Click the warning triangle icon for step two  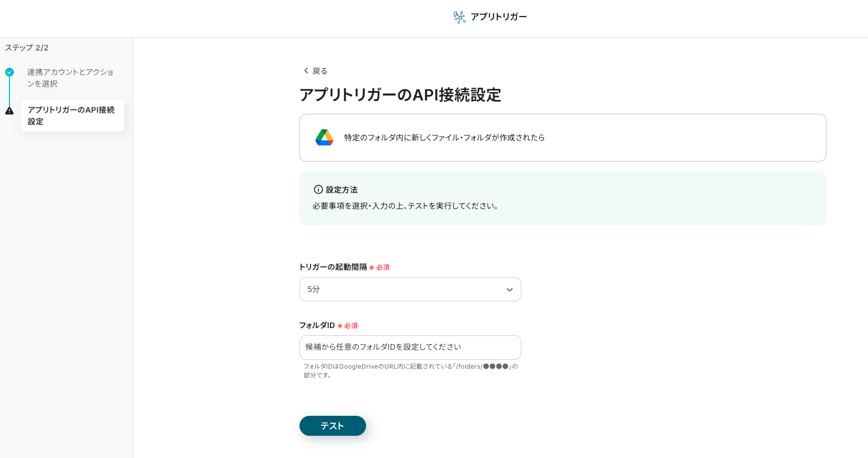tap(9, 111)
